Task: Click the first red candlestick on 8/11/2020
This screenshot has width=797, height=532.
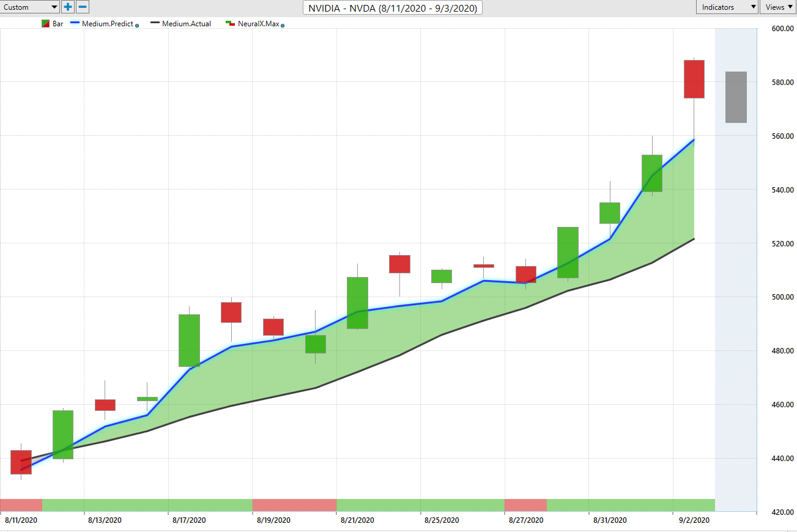Action: click(21, 462)
